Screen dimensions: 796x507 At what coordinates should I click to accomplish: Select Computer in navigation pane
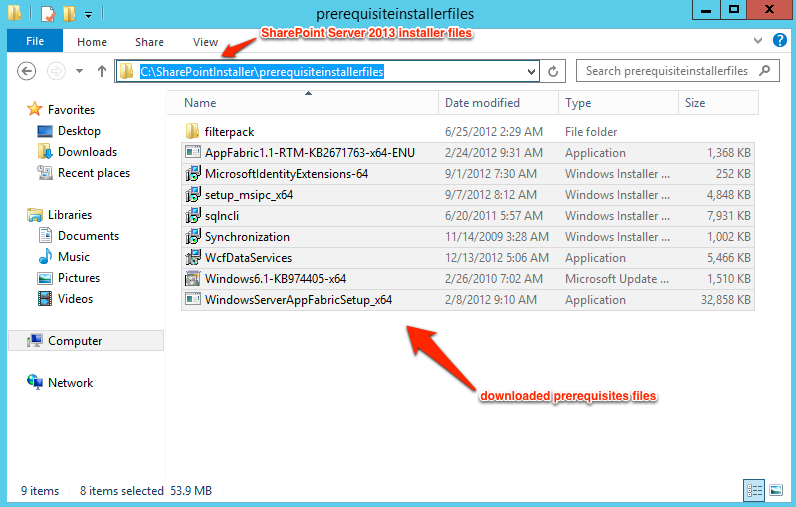pos(86,341)
